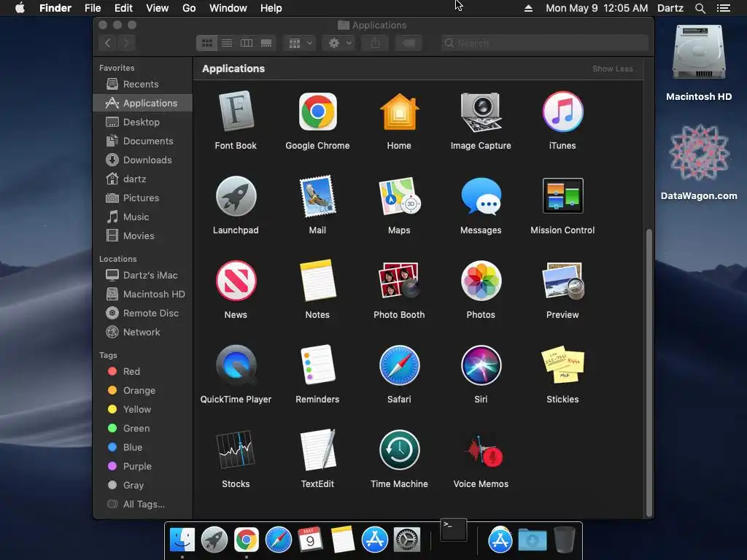747x560 pixels.
Task: Filter by the Purple tag
Action: (142, 466)
